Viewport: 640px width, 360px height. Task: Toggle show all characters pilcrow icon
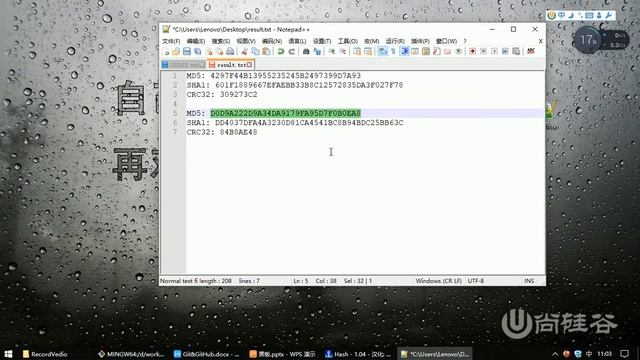[x=393, y=51]
